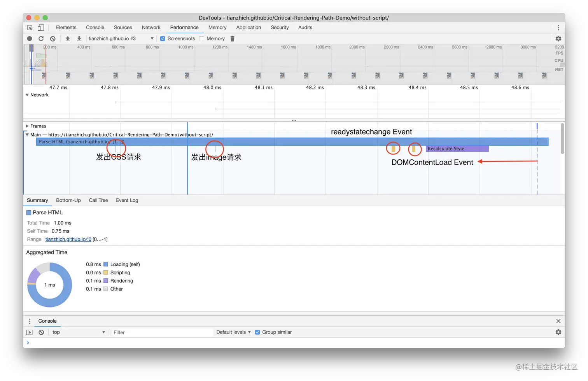Open the top context selector dropdown
The image size is (588, 381).
tap(78, 332)
